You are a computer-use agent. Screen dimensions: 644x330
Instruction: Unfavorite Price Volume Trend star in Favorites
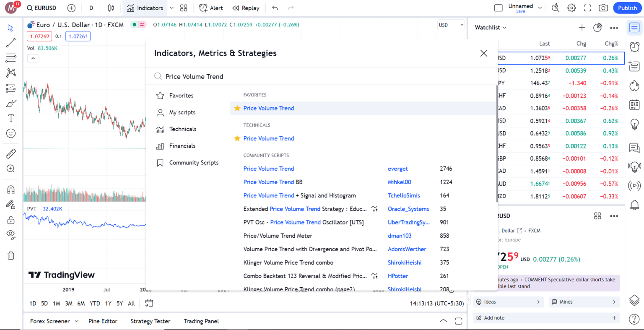point(237,108)
